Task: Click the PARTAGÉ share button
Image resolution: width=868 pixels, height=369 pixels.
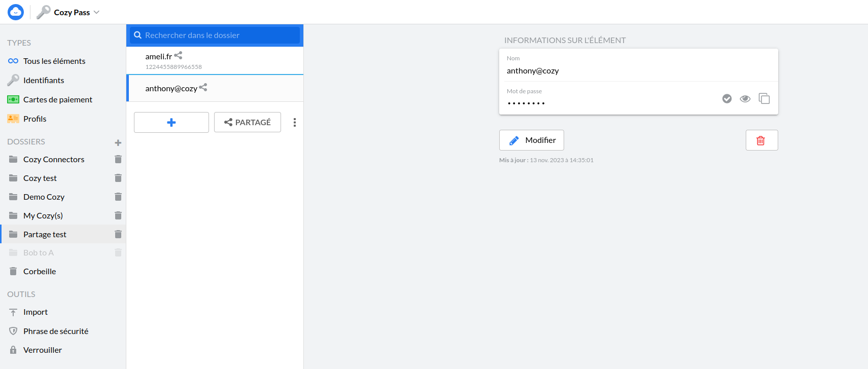Action: [248, 122]
